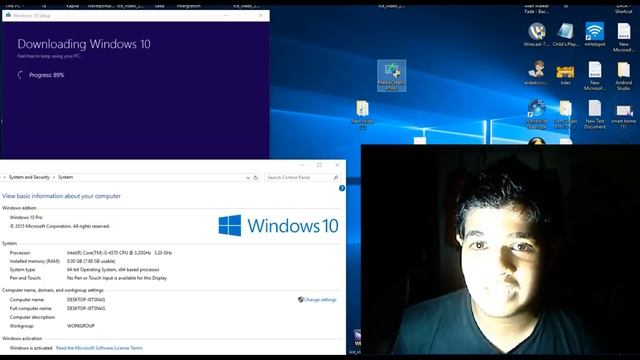Screen dimensions: 640x360
Task: Open the MediaCreationTool desktop icon
Action: [x=391, y=76]
